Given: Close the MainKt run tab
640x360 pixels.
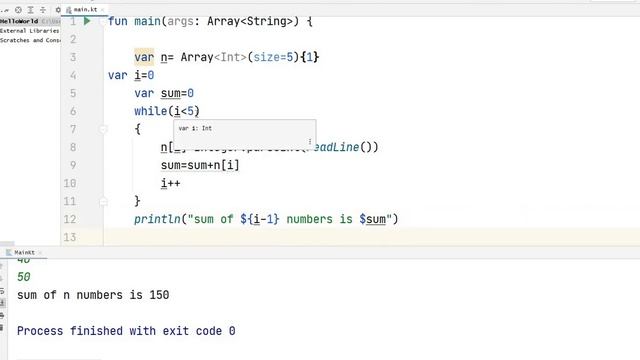Looking at the screenshot, I should click(40, 253).
